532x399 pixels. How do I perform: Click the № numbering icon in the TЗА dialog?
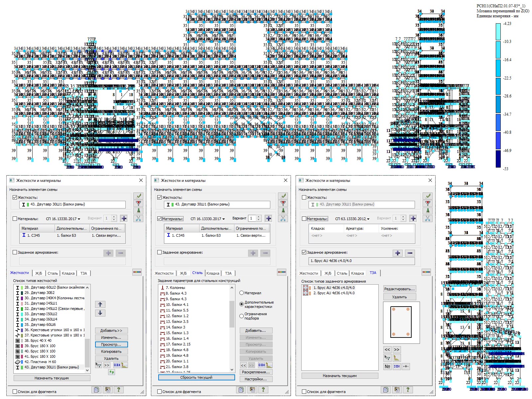(x=388, y=366)
